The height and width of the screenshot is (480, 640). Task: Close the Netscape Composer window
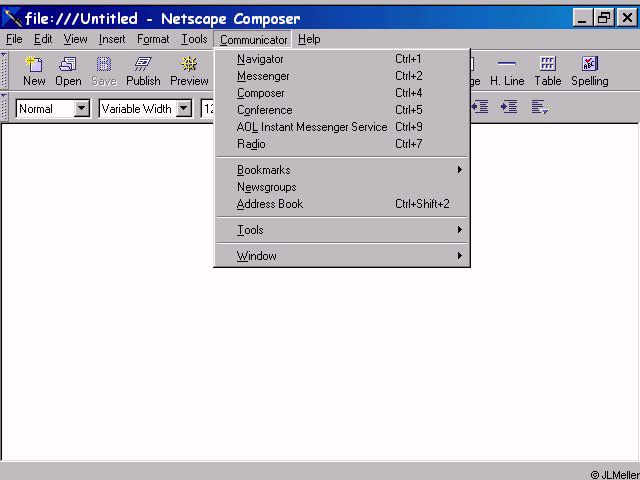coord(627,18)
